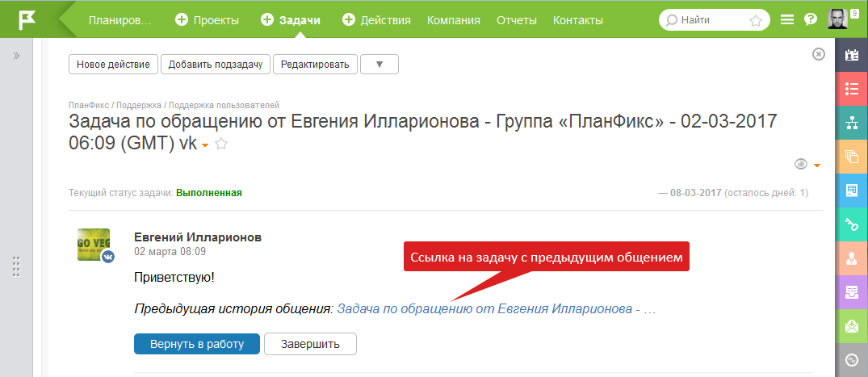Screen dimensions: 868x377
Task: Click the plus icon beside Задачи
Action: pyautogui.click(x=266, y=20)
